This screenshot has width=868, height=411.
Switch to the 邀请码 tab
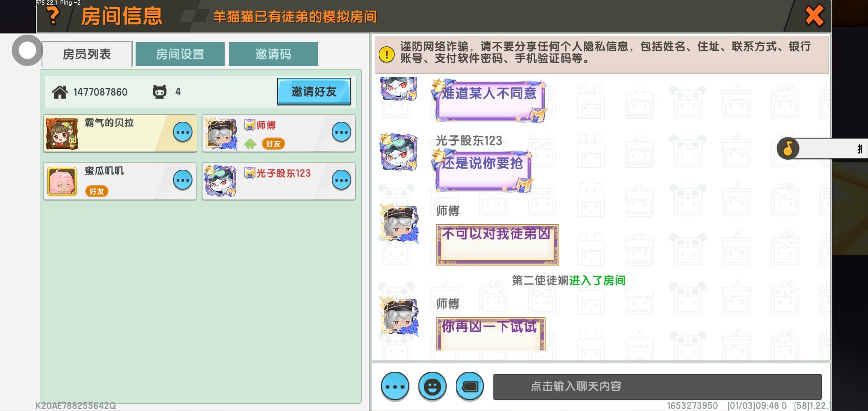[x=273, y=54]
